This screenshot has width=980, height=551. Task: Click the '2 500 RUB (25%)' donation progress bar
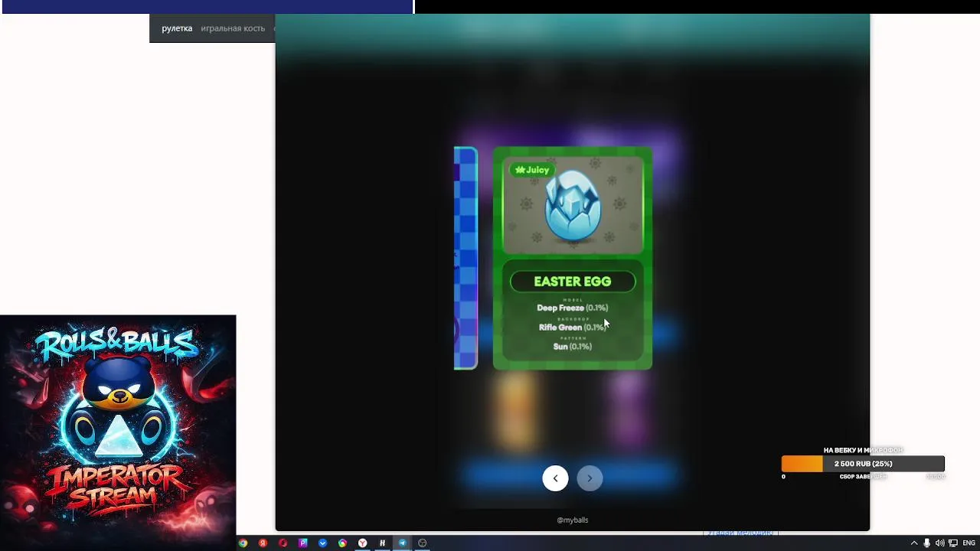click(863, 464)
